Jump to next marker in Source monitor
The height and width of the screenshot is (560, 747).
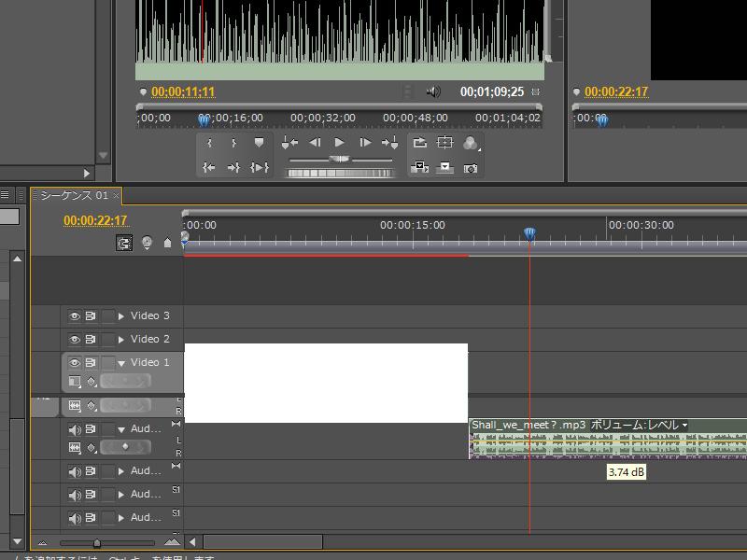389,143
